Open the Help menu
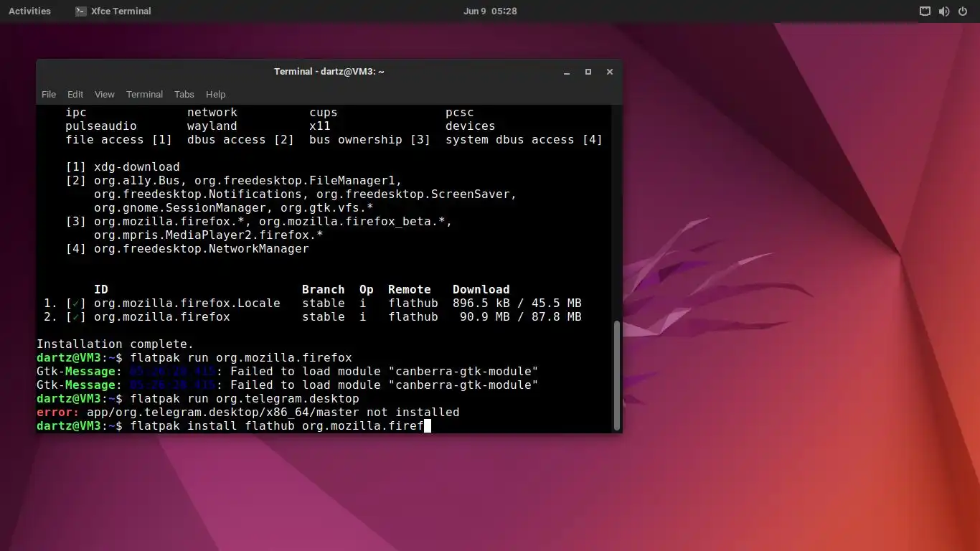This screenshot has width=980, height=551. click(215, 94)
